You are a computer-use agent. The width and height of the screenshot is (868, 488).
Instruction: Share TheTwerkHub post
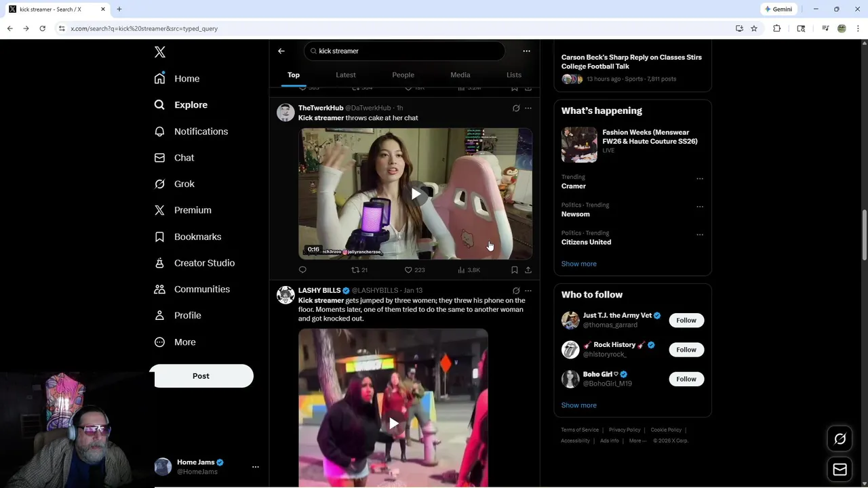(x=528, y=270)
